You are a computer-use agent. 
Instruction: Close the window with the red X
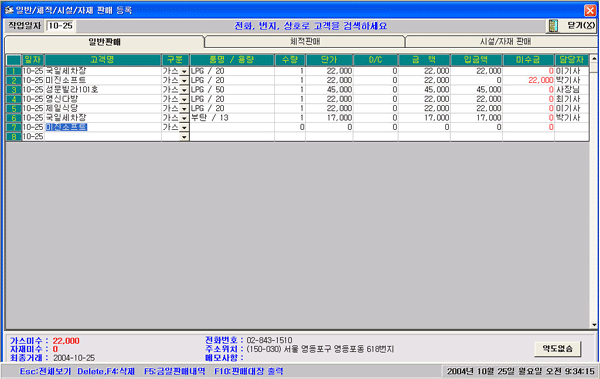(590, 10)
